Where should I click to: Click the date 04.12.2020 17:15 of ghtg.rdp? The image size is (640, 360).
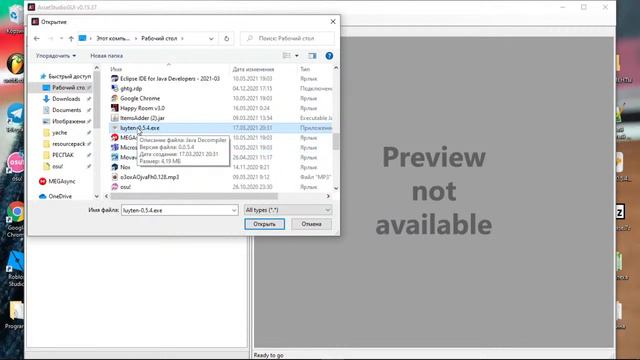(x=252, y=88)
